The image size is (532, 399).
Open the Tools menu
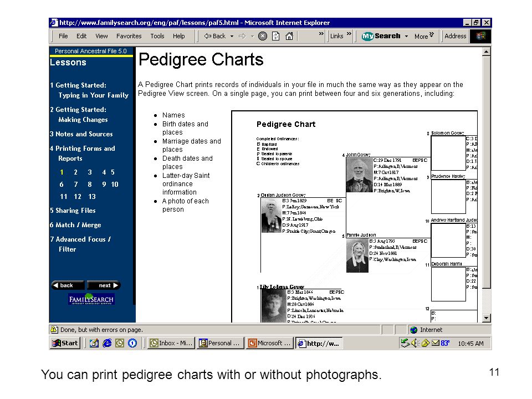(157, 36)
